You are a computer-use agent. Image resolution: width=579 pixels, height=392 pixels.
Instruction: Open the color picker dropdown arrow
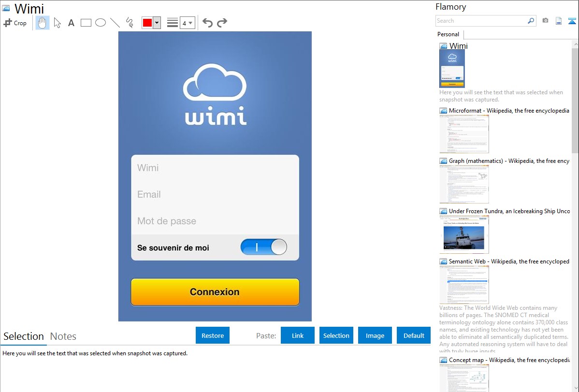tap(157, 23)
